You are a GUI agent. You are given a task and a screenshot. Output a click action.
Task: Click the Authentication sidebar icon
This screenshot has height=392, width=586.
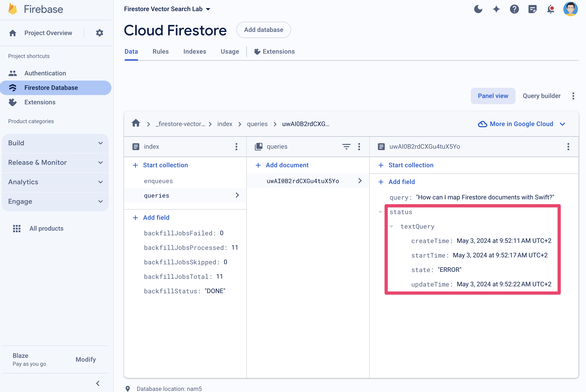(13, 73)
